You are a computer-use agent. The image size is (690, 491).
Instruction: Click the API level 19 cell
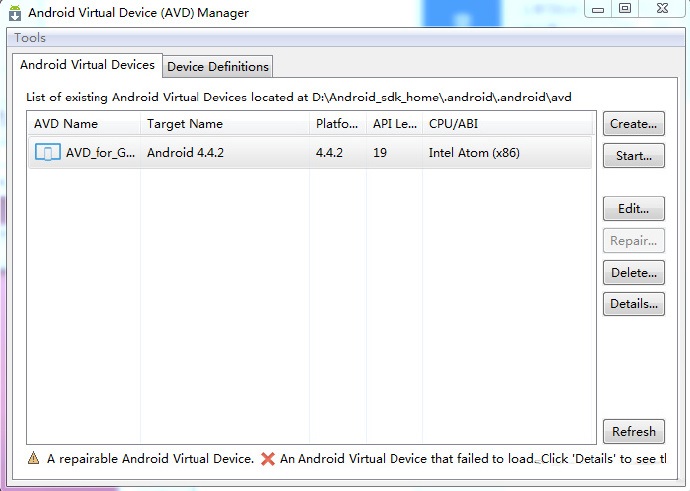pyautogui.click(x=380, y=153)
